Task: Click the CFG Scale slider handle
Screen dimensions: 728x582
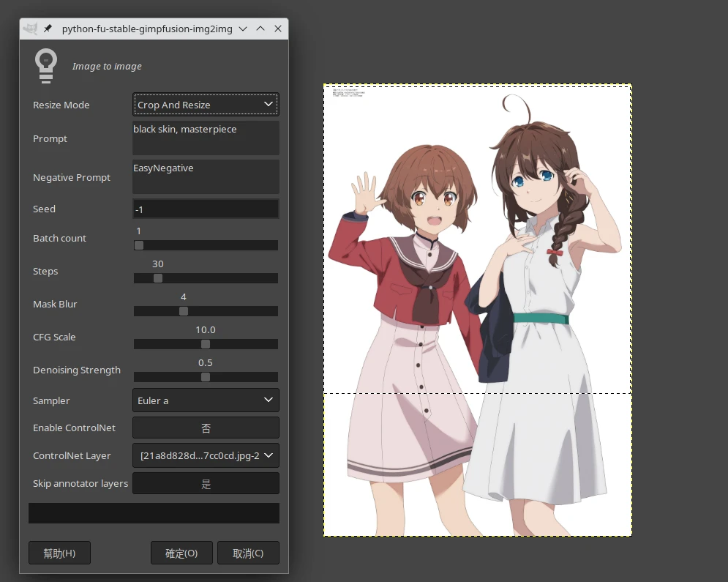Action: coord(206,344)
